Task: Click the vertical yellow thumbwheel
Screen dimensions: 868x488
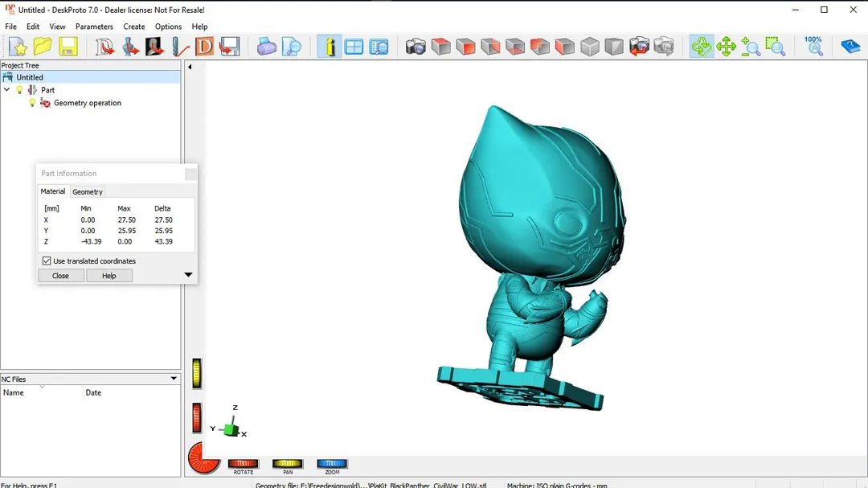Action: 197,373
